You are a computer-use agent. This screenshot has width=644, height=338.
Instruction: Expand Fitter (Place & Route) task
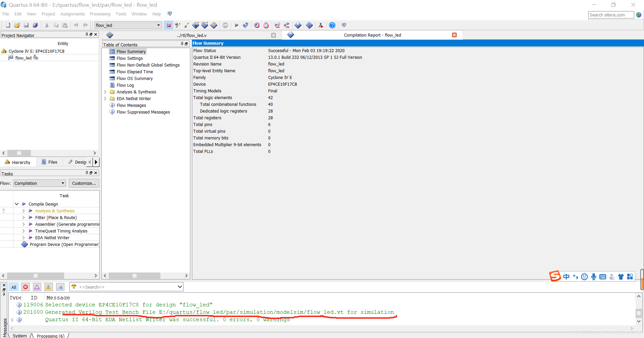click(23, 217)
